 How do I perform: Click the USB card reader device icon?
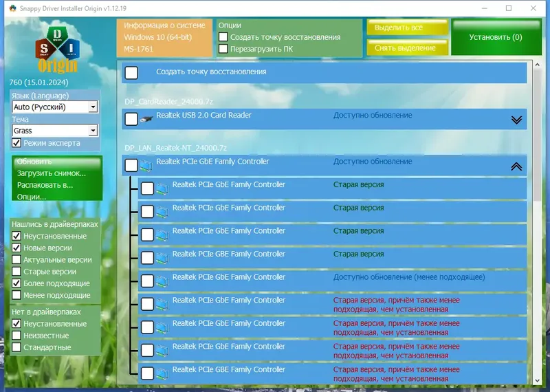coord(146,120)
